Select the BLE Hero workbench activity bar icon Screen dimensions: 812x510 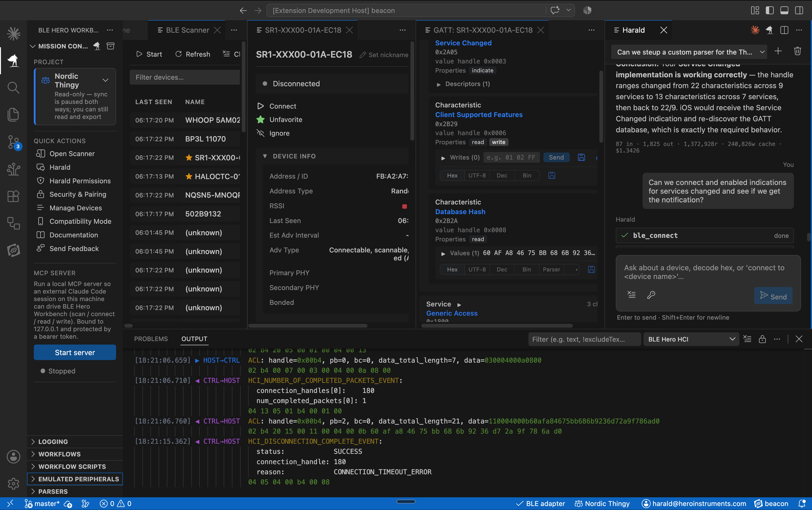click(x=13, y=61)
